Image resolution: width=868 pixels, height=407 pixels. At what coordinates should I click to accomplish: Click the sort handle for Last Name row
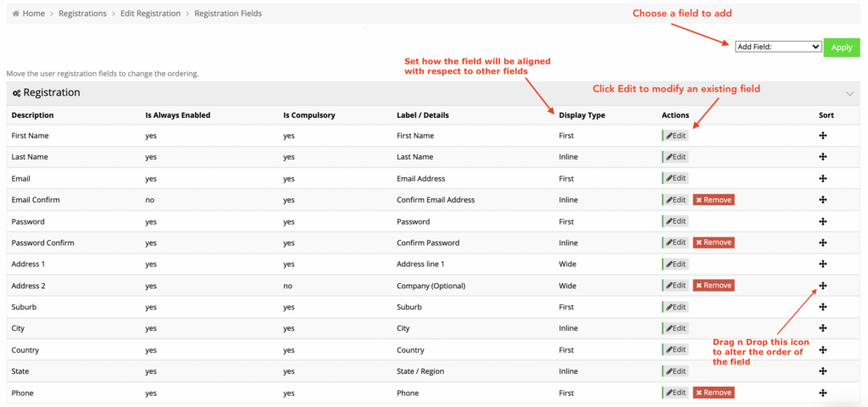coord(822,157)
